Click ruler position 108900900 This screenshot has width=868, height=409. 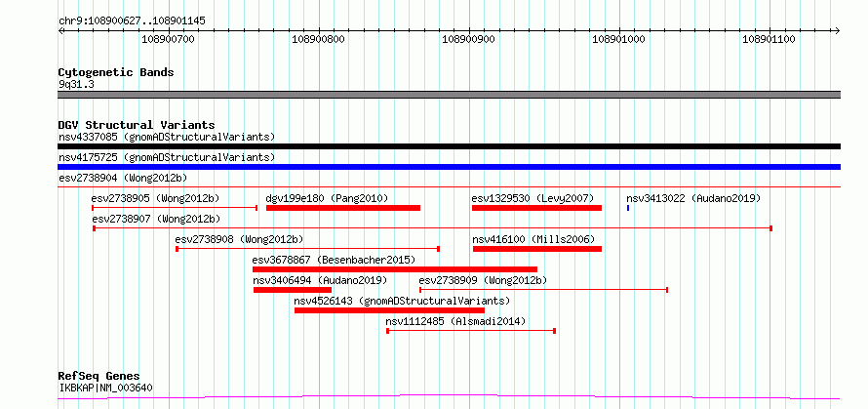[x=469, y=39]
